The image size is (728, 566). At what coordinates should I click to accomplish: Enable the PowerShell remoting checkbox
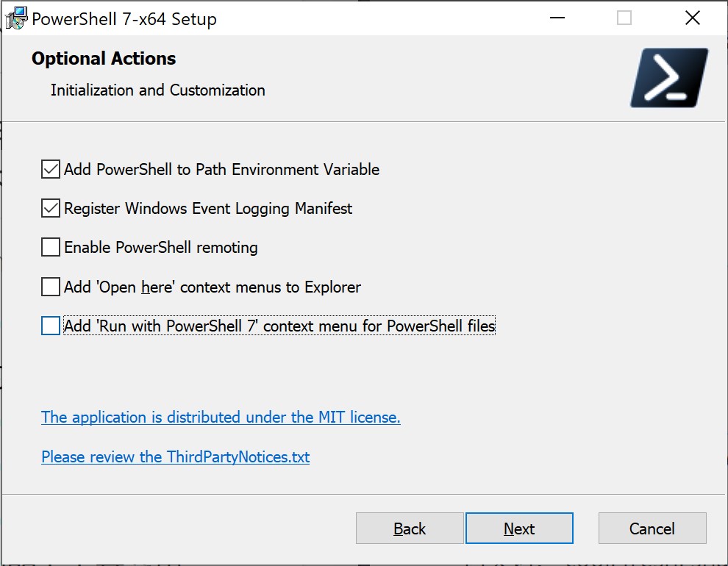(51, 248)
